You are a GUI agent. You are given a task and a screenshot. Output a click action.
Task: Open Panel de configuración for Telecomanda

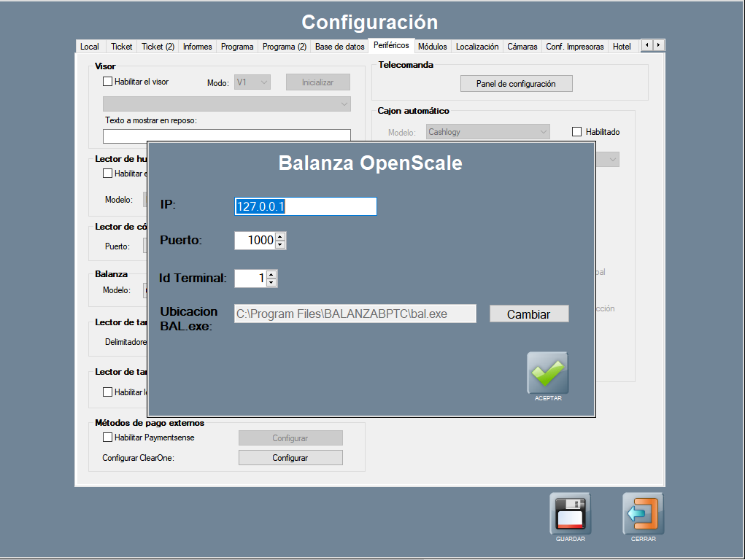[516, 84]
